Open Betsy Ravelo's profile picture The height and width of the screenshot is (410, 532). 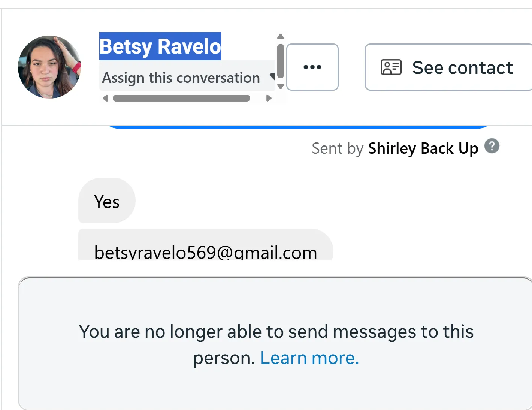(x=49, y=67)
